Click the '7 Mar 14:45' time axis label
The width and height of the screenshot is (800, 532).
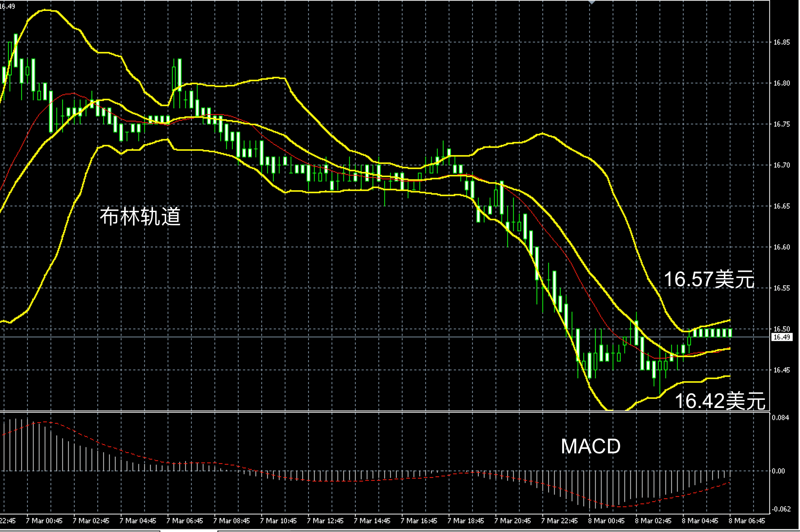[372, 521]
